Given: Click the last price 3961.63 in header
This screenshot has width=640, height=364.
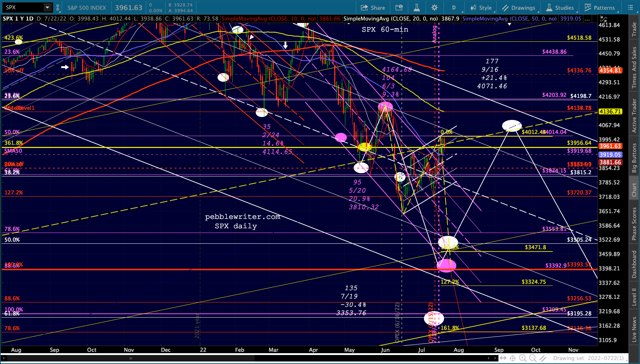Looking at the screenshot, I should tap(129, 8).
